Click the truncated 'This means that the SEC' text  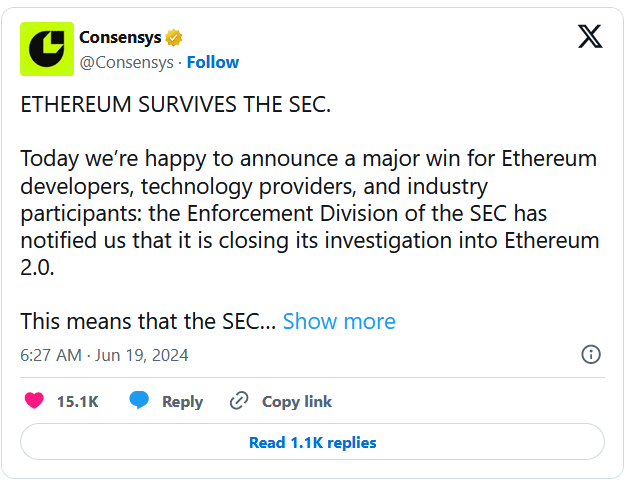148,321
